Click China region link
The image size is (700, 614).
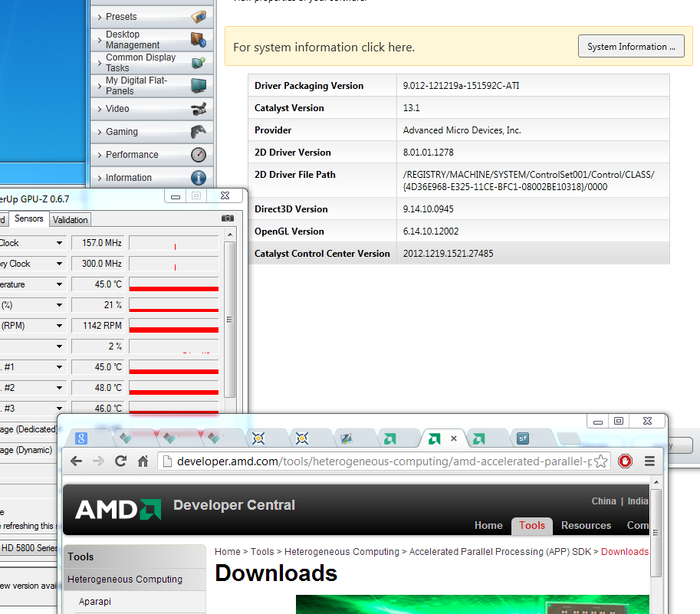click(x=603, y=501)
